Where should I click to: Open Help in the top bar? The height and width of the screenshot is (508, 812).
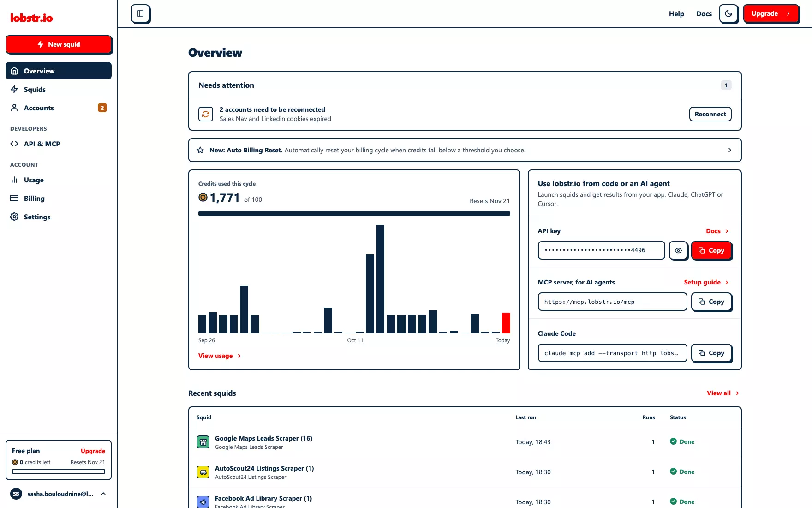tap(676, 13)
